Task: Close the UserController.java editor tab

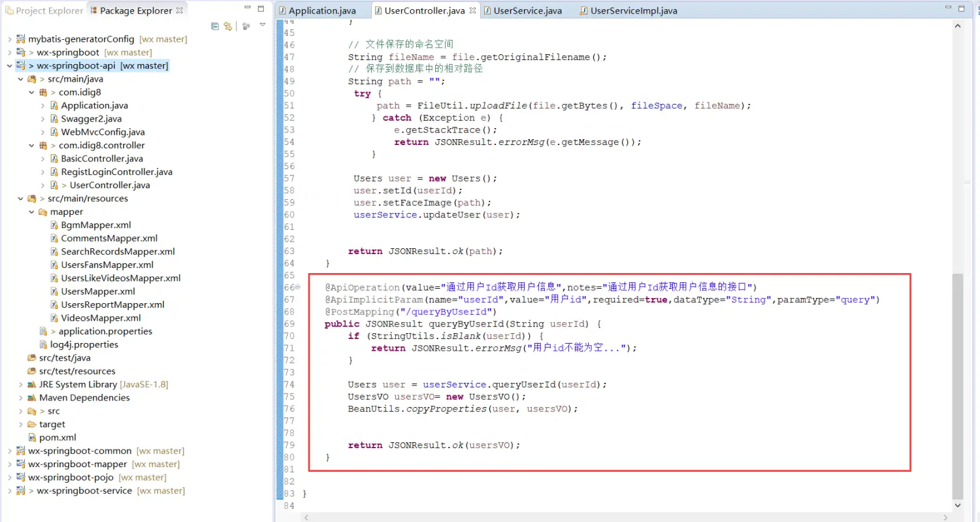Action: pyautogui.click(x=473, y=10)
